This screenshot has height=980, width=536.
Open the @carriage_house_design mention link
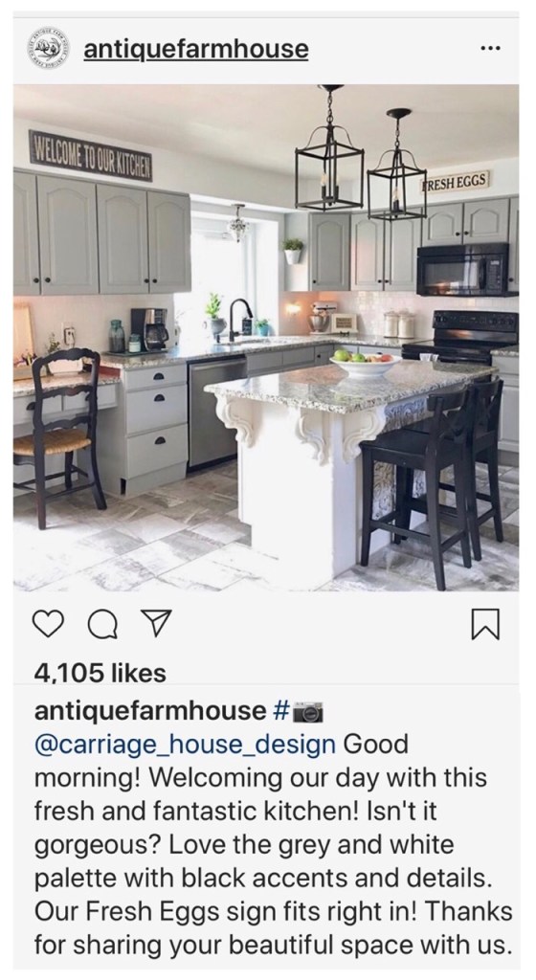coord(185,745)
